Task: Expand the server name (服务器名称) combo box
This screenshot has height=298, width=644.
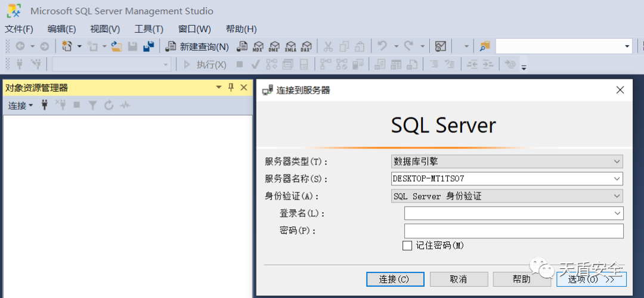Action: pyautogui.click(x=617, y=179)
